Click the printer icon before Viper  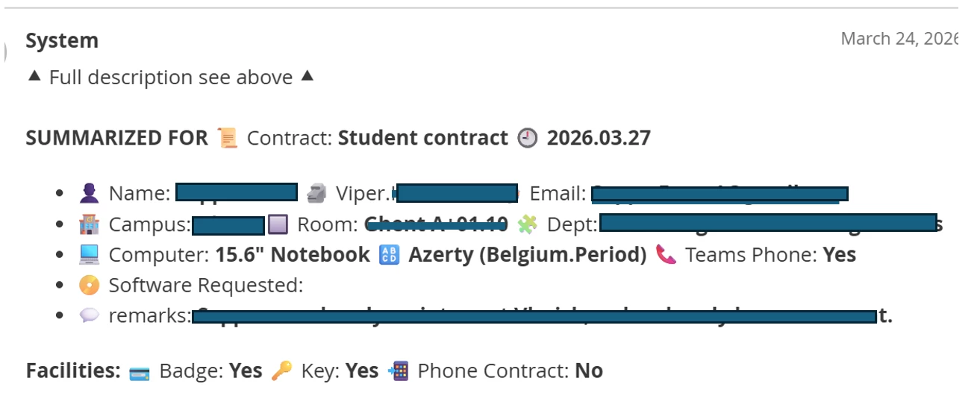[316, 194]
